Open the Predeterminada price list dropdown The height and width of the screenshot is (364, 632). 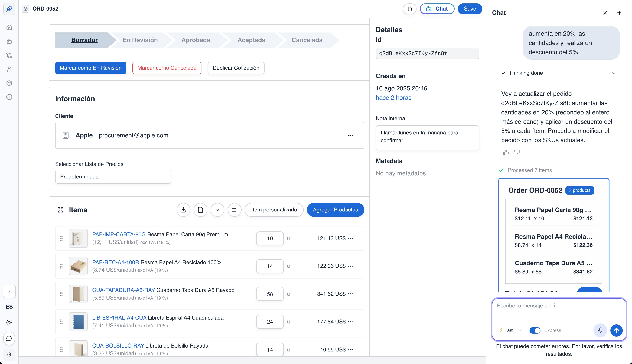[x=113, y=177]
